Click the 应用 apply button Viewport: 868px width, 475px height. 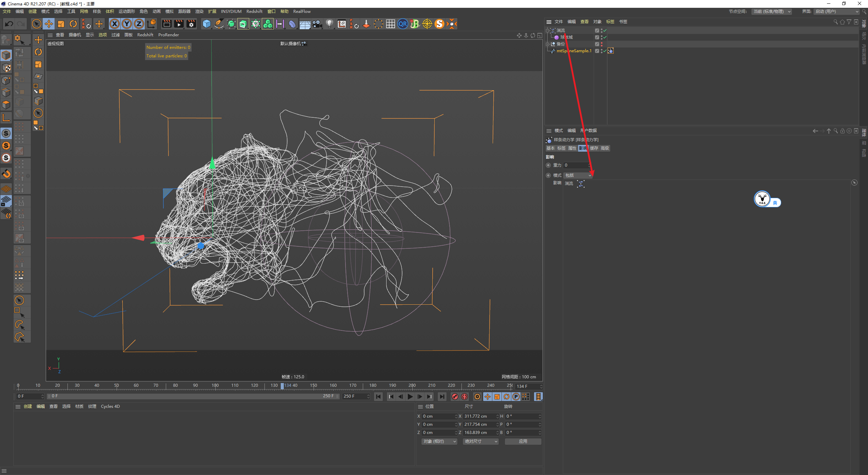pyautogui.click(x=523, y=441)
